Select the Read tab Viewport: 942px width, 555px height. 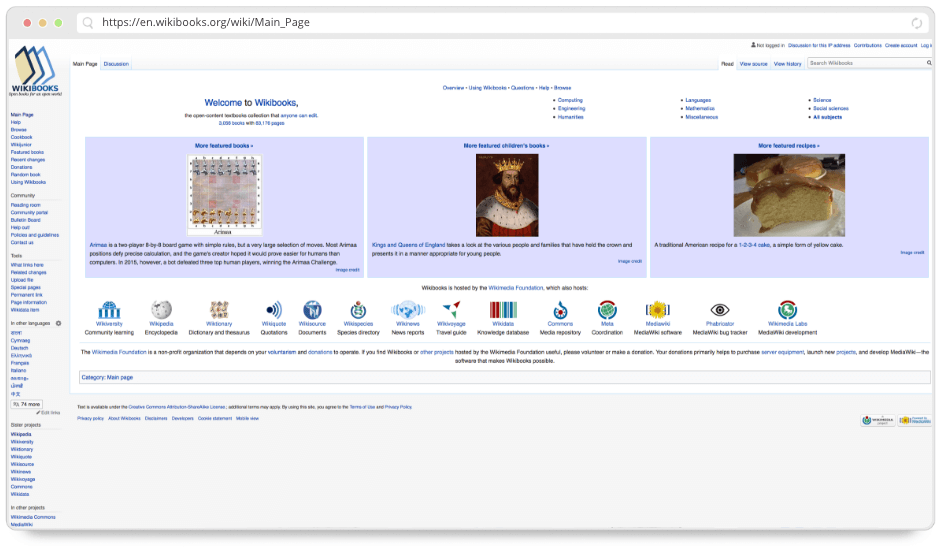pos(727,64)
